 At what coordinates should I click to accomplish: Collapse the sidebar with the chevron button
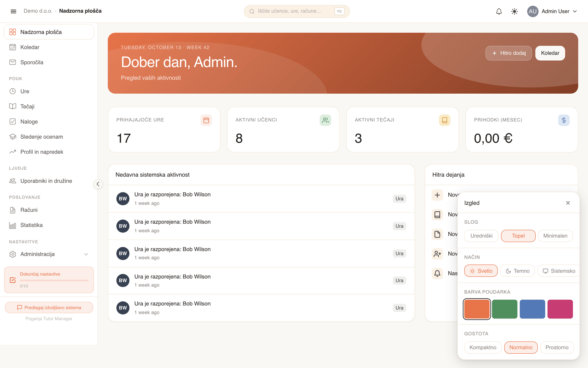98,184
